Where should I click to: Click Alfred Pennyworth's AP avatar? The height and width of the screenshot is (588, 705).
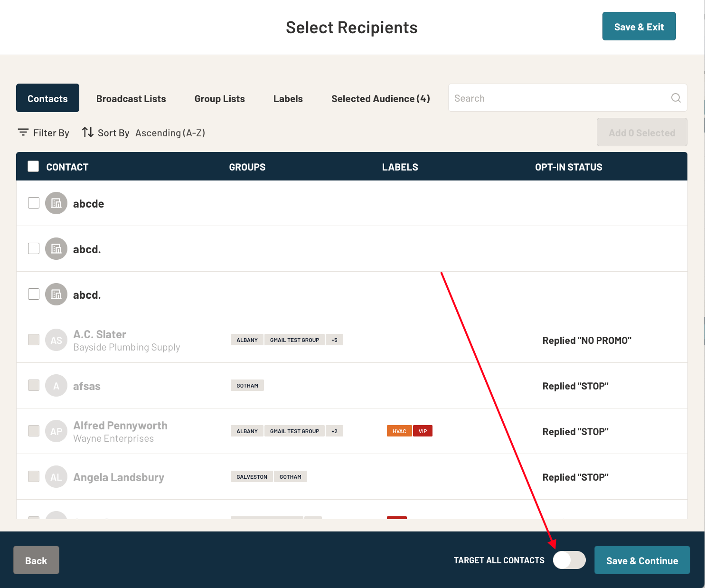click(56, 431)
